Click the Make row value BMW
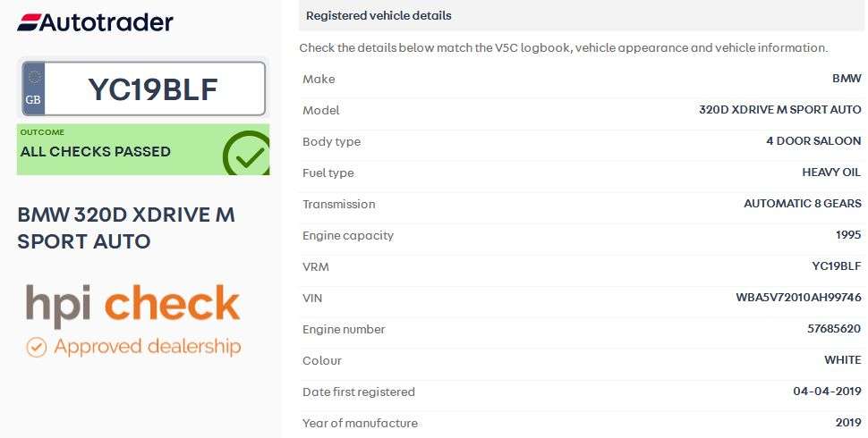 click(x=847, y=79)
